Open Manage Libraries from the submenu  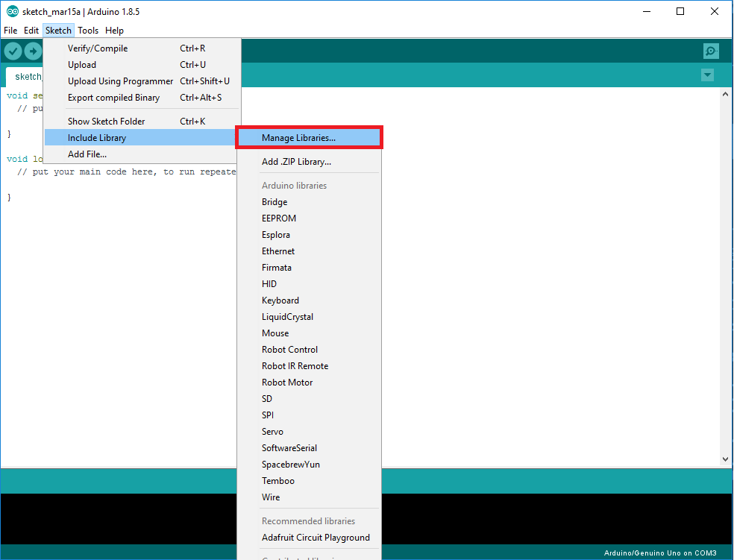298,137
